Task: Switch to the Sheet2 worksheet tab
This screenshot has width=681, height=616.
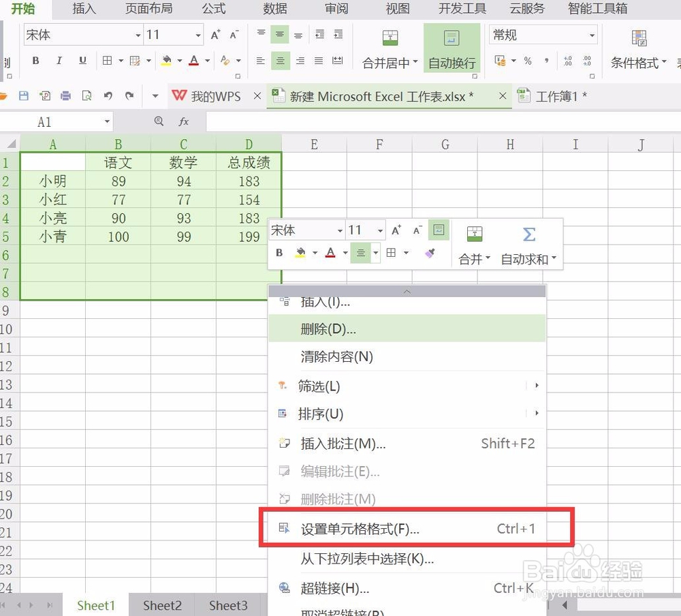Action: coord(161,605)
